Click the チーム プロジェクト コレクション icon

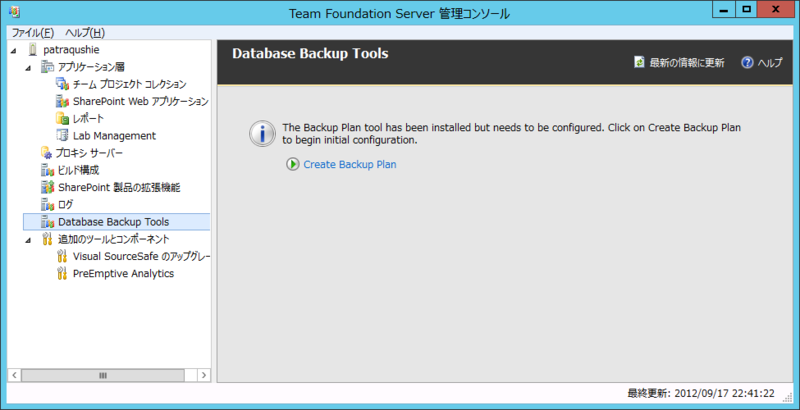pos(62,84)
